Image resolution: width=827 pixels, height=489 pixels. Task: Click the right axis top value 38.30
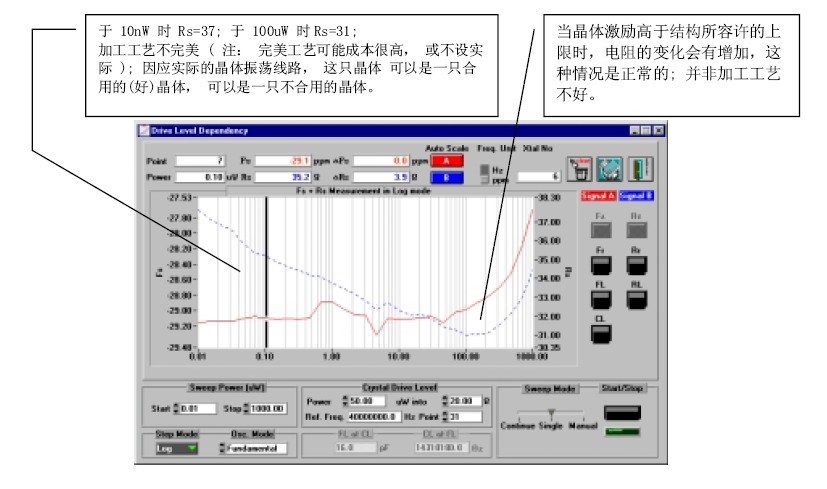pyautogui.click(x=549, y=198)
